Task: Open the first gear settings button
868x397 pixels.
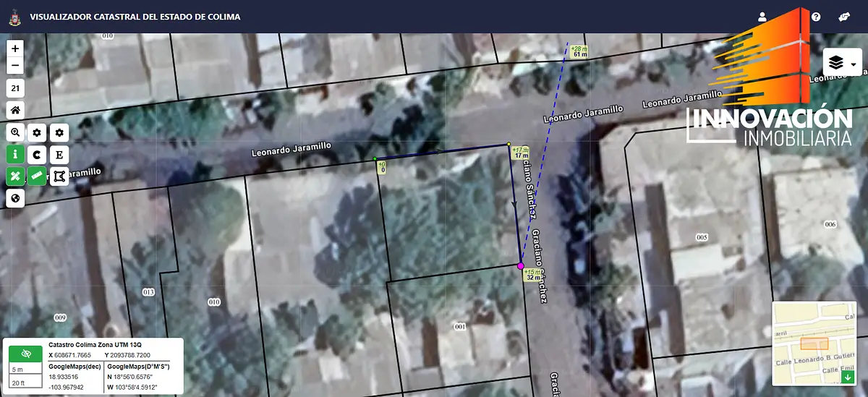Action: (x=38, y=132)
